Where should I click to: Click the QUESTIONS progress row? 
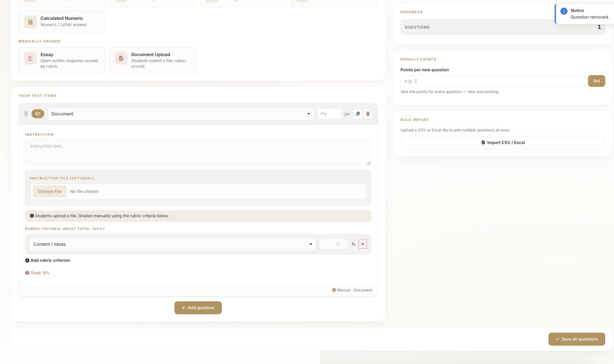coord(503,27)
